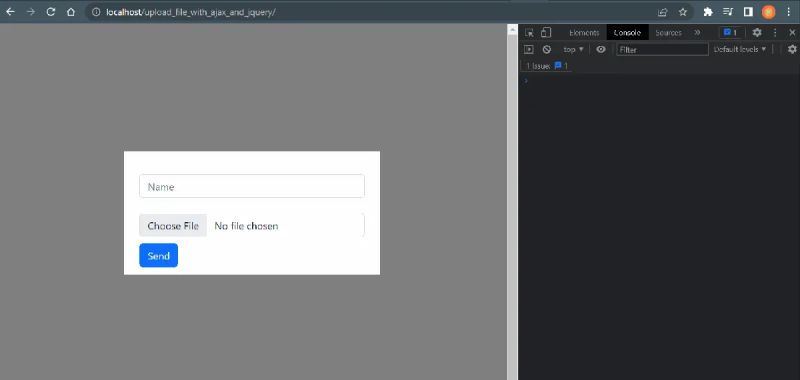
Task: Click the localhost URL in address bar
Action: tap(191, 12)
